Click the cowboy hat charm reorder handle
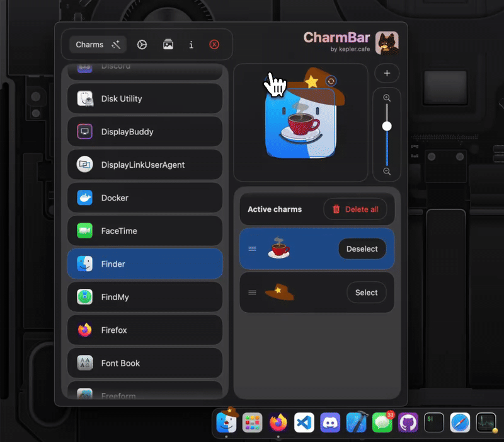The image size is (504, 442). click(x=253, y=293)
